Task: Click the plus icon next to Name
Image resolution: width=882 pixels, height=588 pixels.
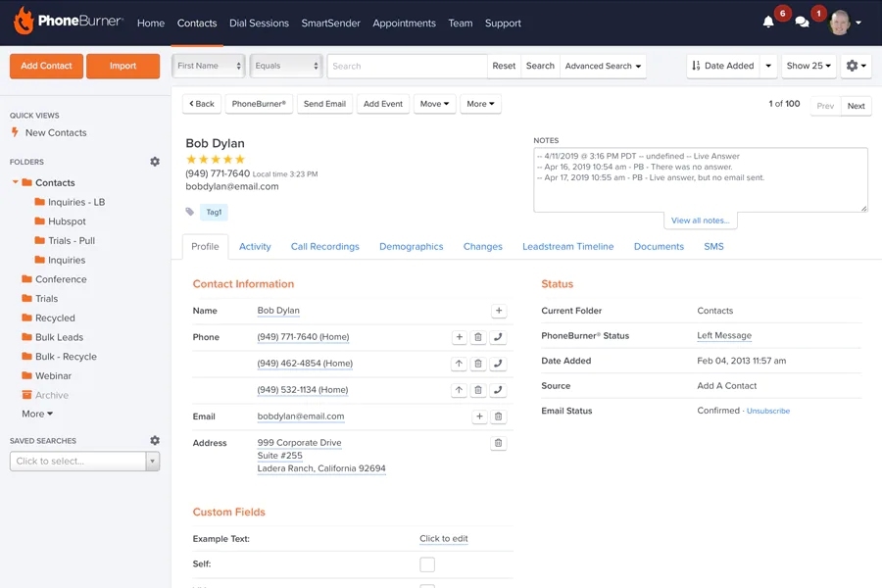Action: coord(498,311)
